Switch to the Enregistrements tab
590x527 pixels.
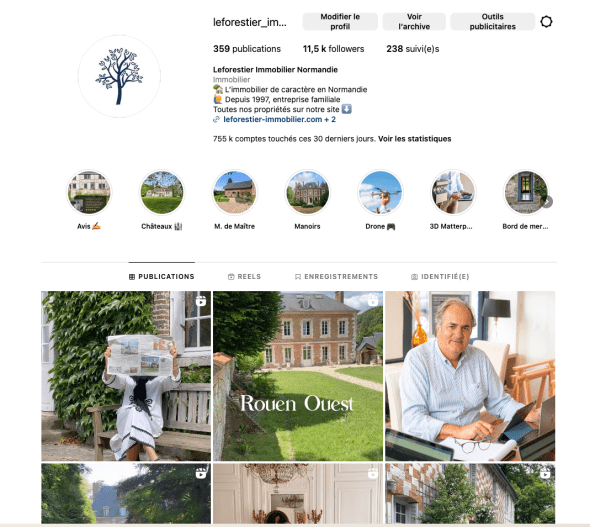coord(336,276)
